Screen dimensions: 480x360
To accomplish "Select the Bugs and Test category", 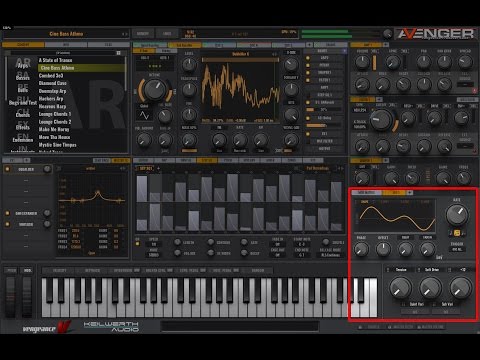I will click(23, 101).
